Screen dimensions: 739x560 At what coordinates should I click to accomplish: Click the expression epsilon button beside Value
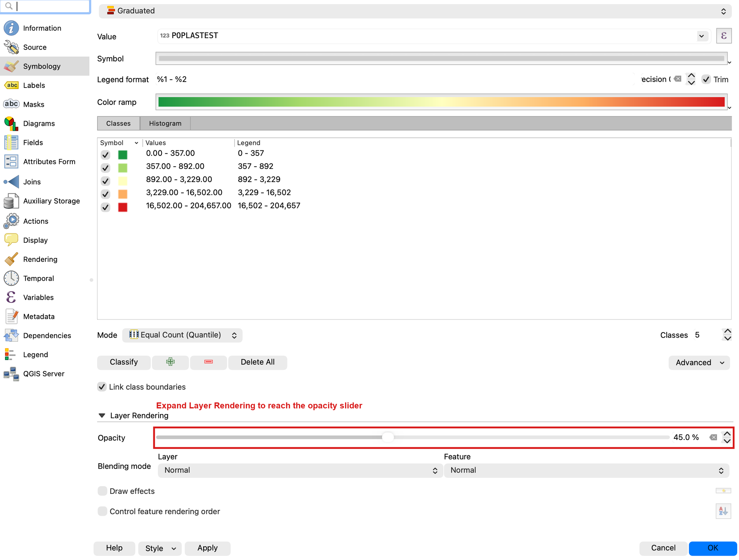pos(723,36)
